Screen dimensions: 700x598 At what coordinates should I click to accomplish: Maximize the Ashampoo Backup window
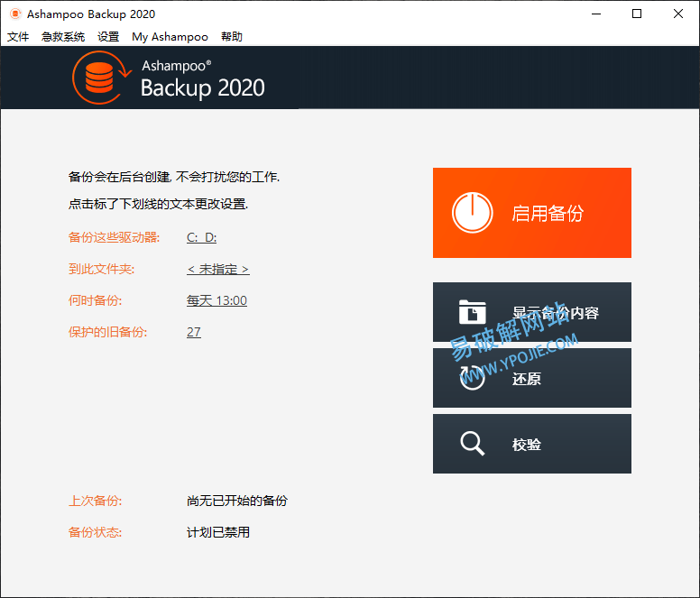[x=637, y=14]
